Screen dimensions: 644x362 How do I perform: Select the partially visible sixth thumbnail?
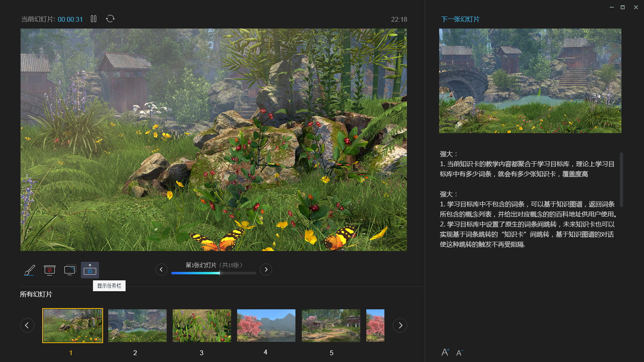coord(375,325)
